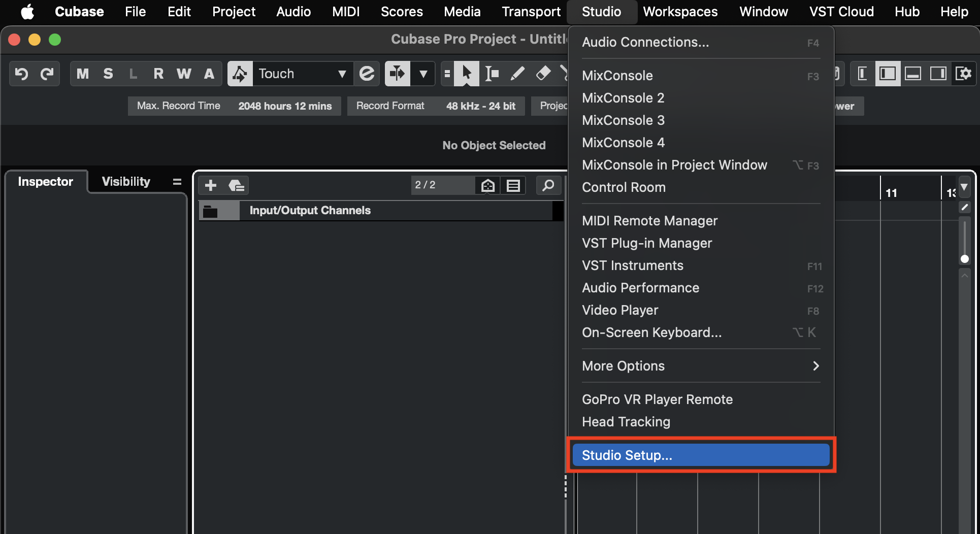Open the Automation Panel with the e icon

pos(367,74)
